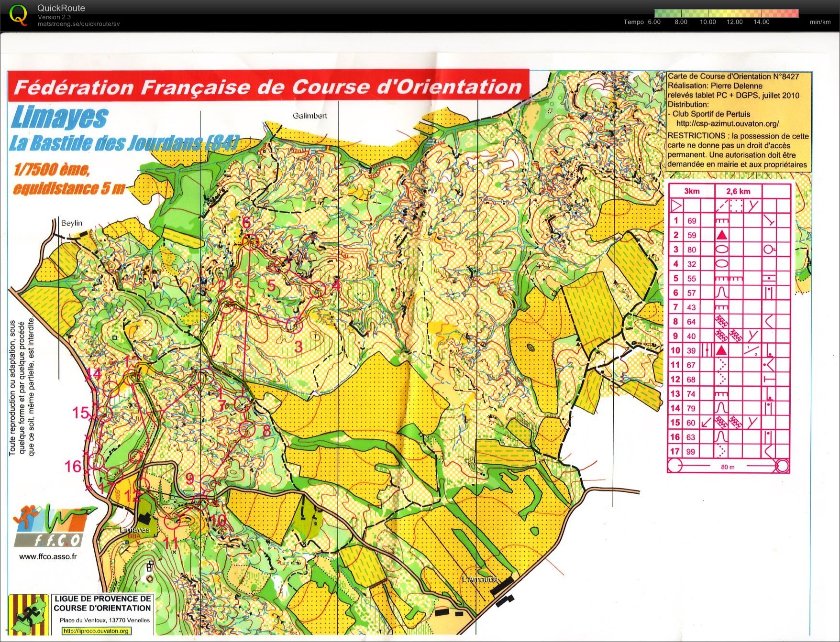Select control table row 13 code 74
This screenshot has width=840, height=642.
tap(692, 394)
